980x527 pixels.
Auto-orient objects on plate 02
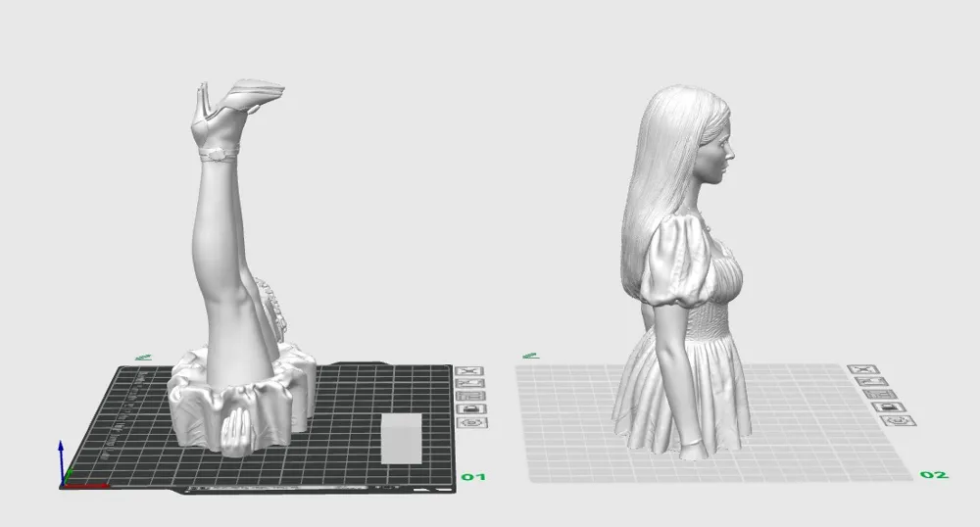872,381
